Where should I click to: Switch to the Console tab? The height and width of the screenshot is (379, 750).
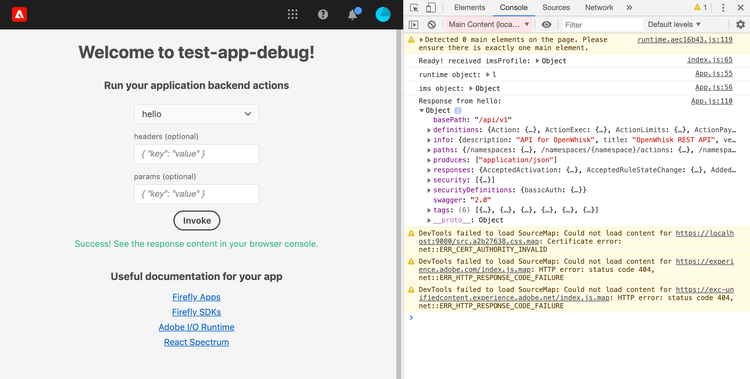pos(514,8)
